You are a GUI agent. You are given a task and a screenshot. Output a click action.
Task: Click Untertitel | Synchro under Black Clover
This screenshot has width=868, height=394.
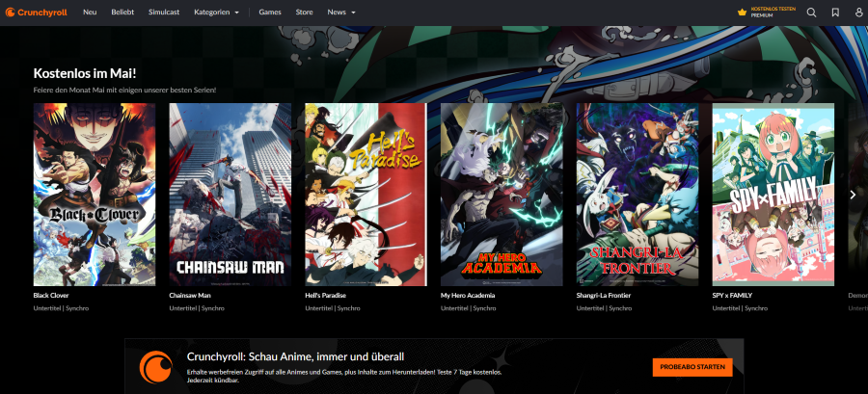pyautogui.click(x=61, y=308)
